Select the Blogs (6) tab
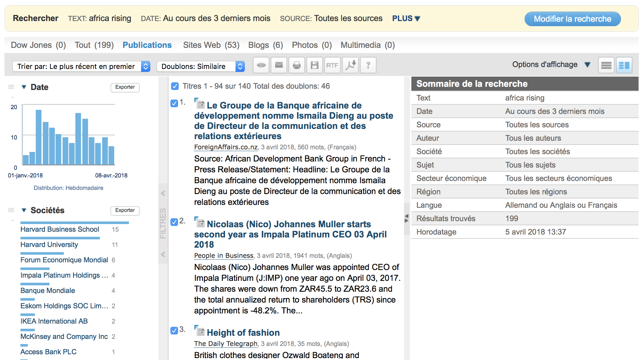The width and height of the screenshot is (644, 360). click(266, 45)
